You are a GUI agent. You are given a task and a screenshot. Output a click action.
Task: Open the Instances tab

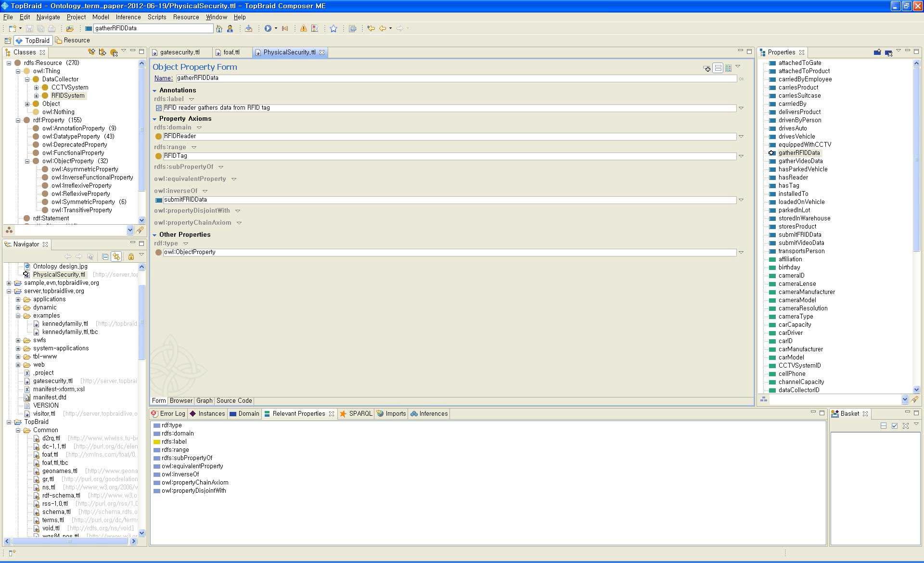(207, 413)
